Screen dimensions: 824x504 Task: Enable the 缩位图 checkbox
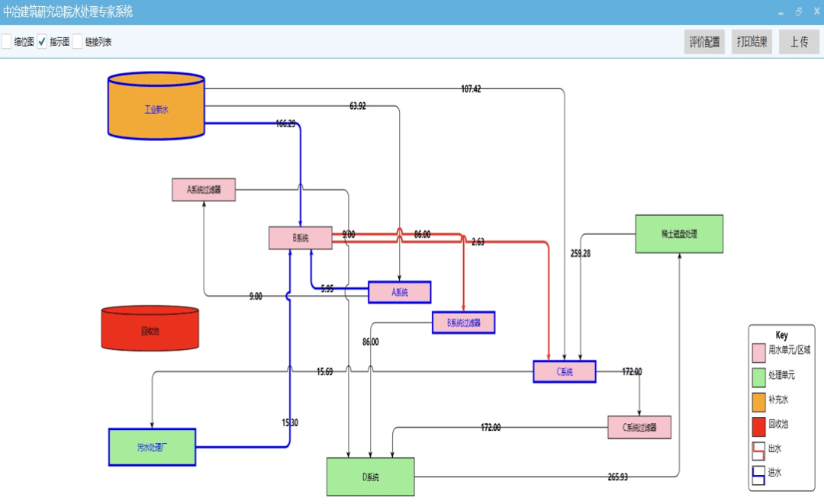7,41
